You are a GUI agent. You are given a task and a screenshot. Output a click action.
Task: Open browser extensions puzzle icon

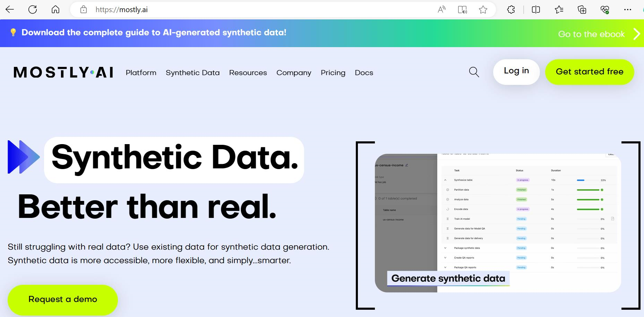point(511,10)
